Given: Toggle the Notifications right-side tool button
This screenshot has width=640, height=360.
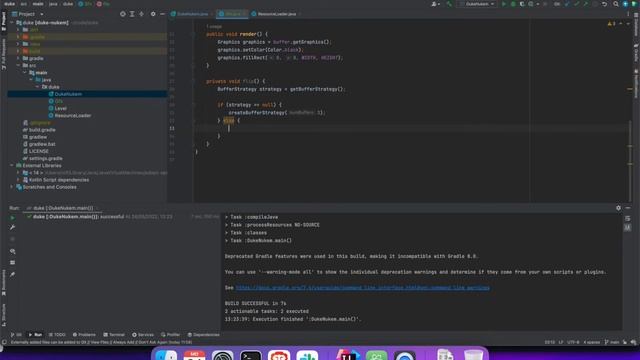Looking at the screenshot, I should (x=636, y=84).
